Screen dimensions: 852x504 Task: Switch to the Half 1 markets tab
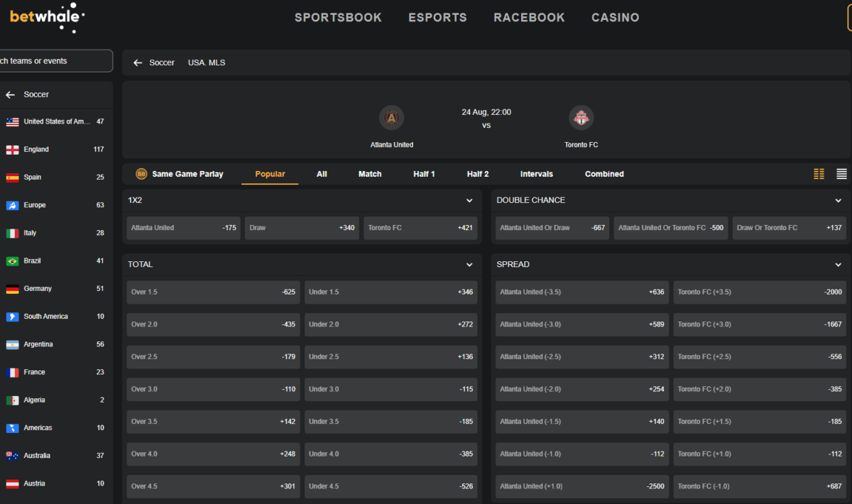[x=425, y=174]
